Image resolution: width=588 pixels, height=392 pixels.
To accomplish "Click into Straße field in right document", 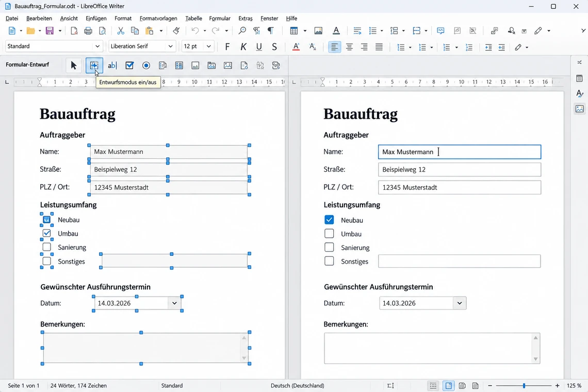I will click(x=460, y=170).
